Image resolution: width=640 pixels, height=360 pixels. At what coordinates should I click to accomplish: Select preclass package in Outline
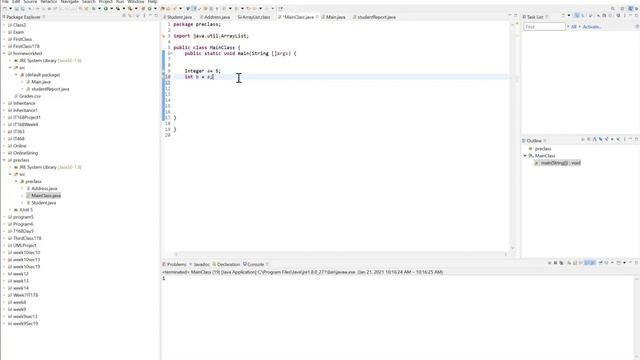click(x=540, y=149)
